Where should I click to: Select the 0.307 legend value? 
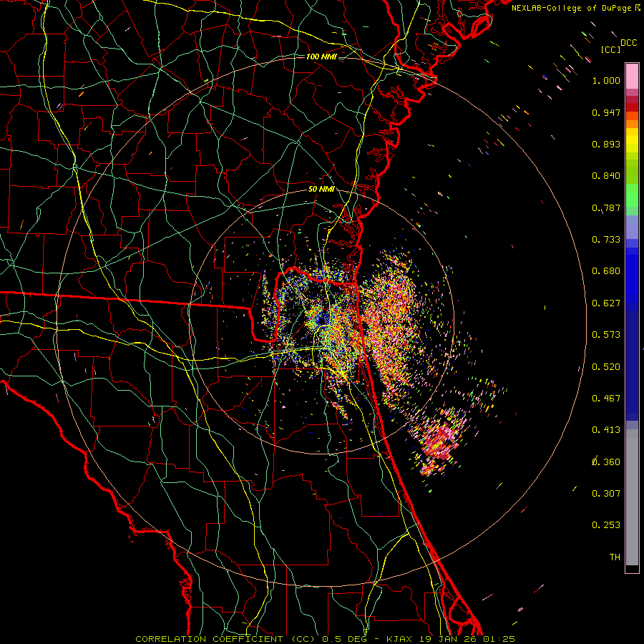click(606, 494)
